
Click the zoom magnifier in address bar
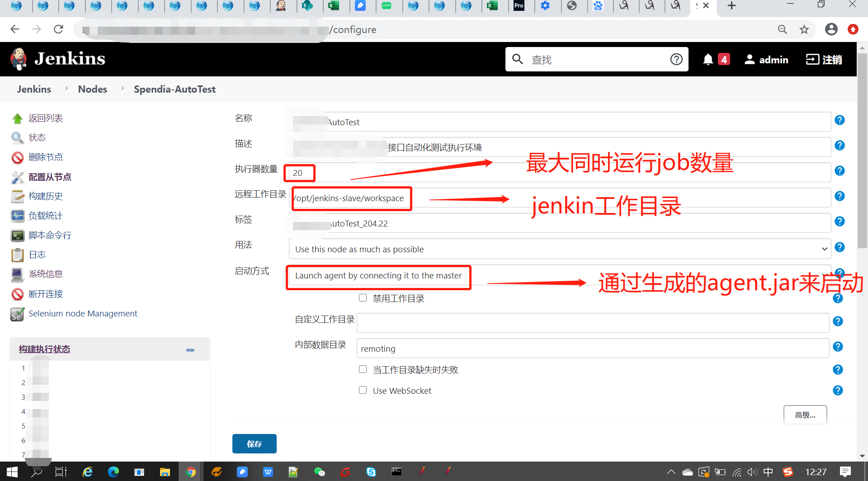[x=782, y=29]
